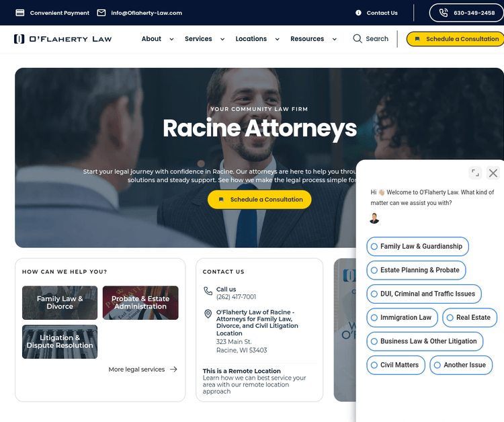
Task: Click the credit card payment icon
Action: pyautogui.click(x=20, y=13)
